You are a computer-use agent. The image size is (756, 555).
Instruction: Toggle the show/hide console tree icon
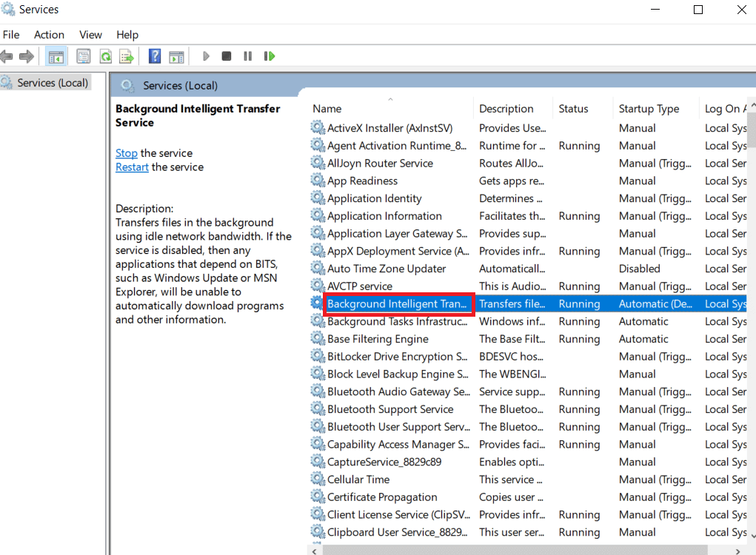56,56
